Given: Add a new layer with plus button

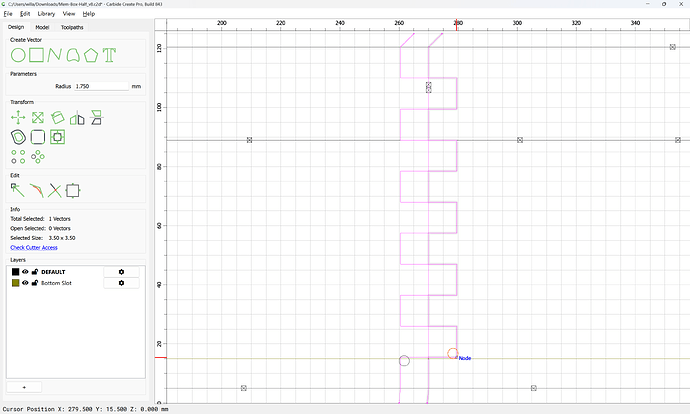Looking at the screenshot, I should [x=24, y=387].
